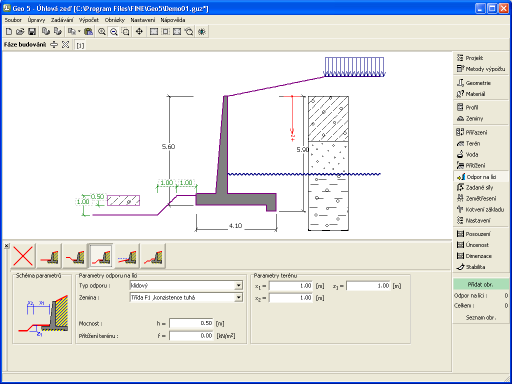Click the Zoom in magnifier icon
The image size is (512, 384).
(102, 32)
